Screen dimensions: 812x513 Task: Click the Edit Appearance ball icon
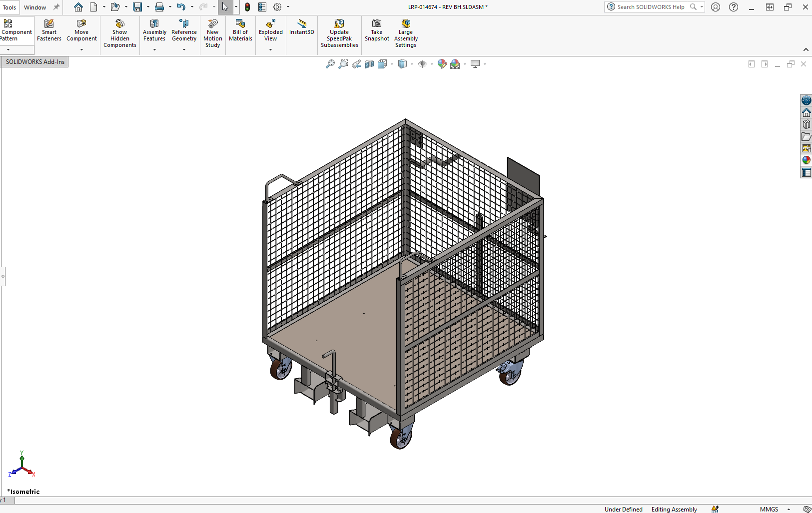(x=442, y=64)
